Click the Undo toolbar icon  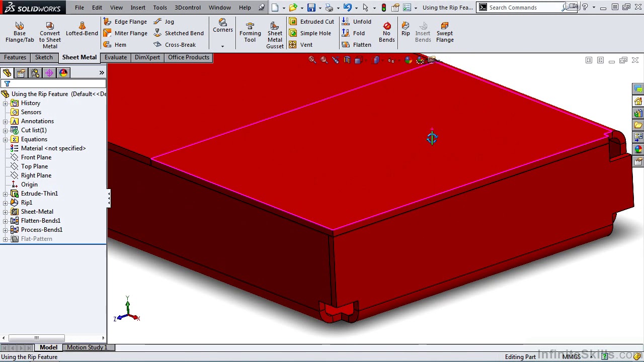pos(347,8)
